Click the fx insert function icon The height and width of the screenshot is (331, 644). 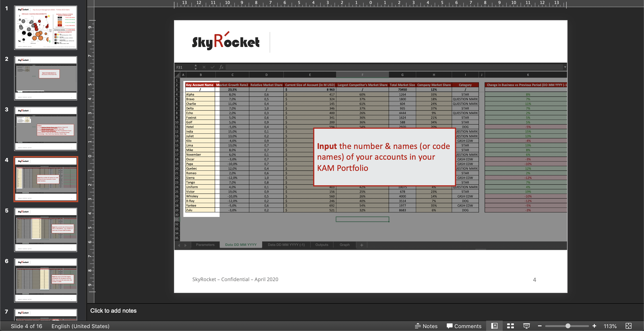coord(221,67)
